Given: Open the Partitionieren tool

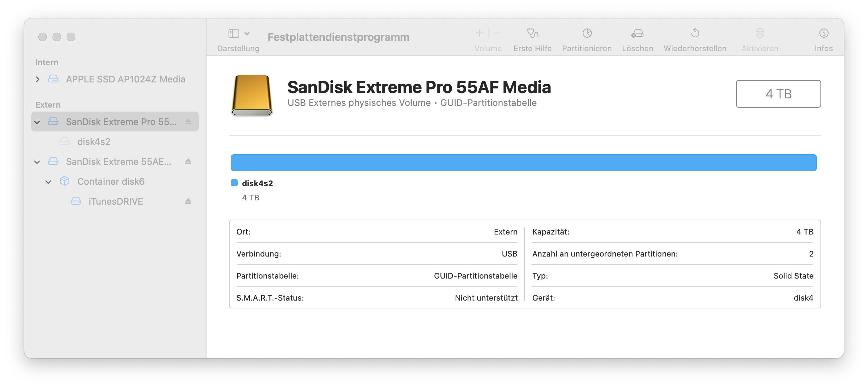Looking at the screenshot, I should (x=587, y=36).
